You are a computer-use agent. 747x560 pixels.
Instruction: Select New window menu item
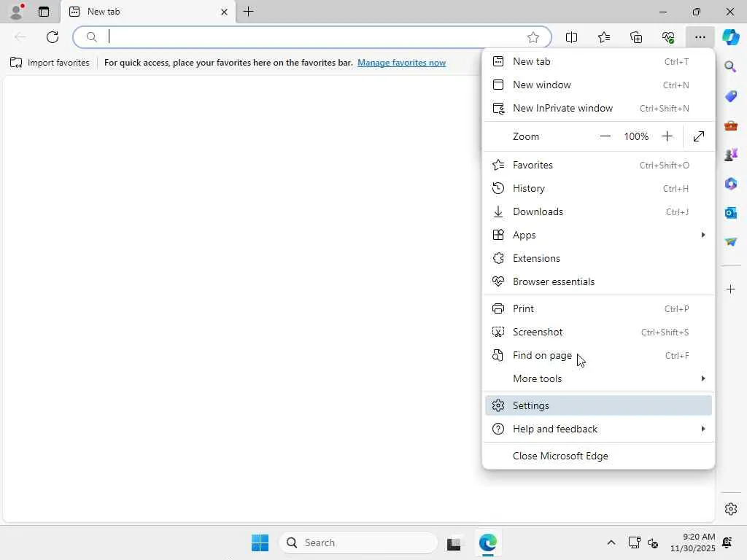(598, 85)
